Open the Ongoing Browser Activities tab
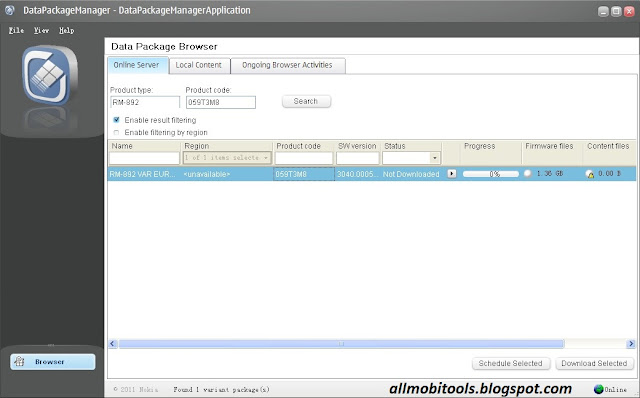Image resolution: width=640 pixels, height=398 pixels. tap(288, 65)
